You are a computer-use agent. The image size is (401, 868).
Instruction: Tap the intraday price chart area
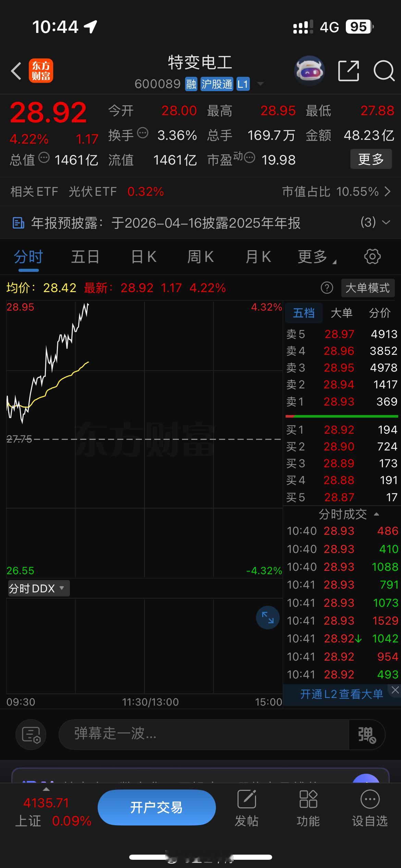point(144,439)
